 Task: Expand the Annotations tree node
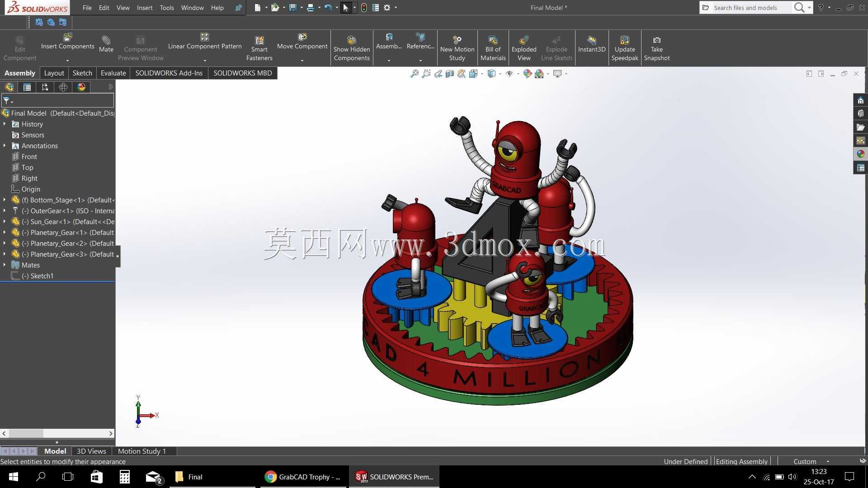(5, 145)
